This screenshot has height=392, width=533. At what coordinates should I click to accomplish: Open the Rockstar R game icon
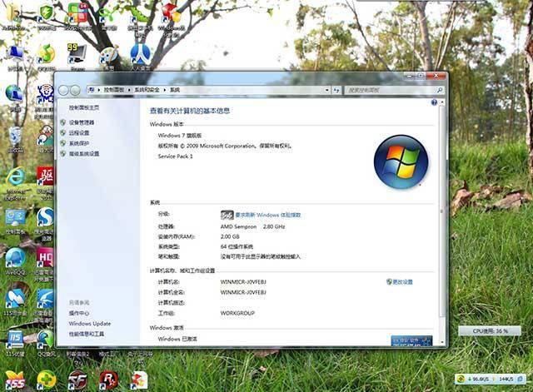tap(109, 380)
